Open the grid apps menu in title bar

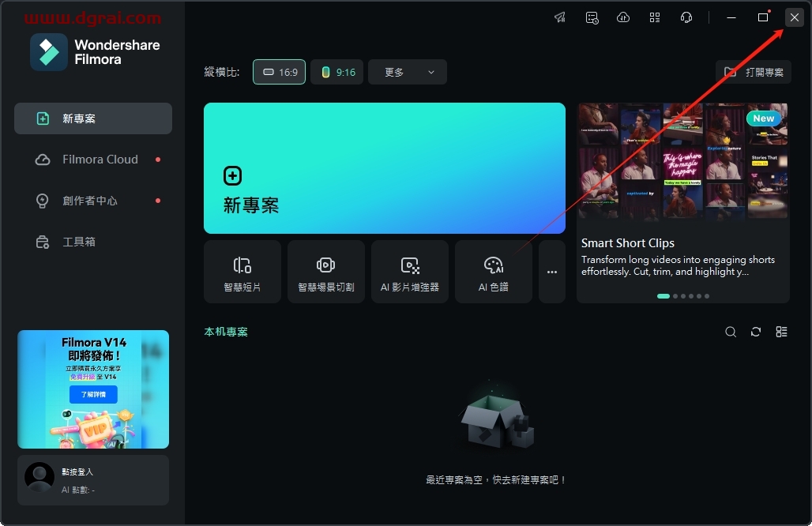tap(655, 17)
